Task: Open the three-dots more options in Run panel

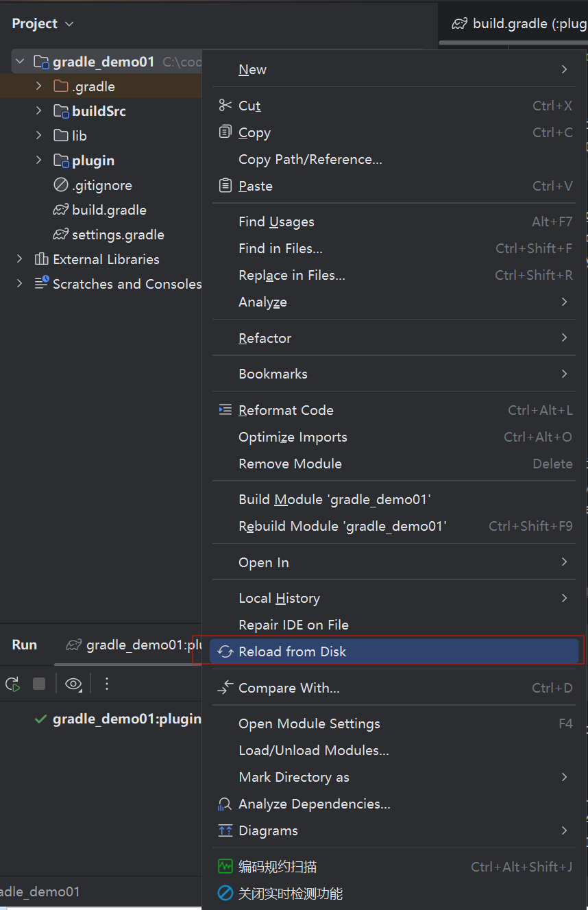Action: click(106, 684)
